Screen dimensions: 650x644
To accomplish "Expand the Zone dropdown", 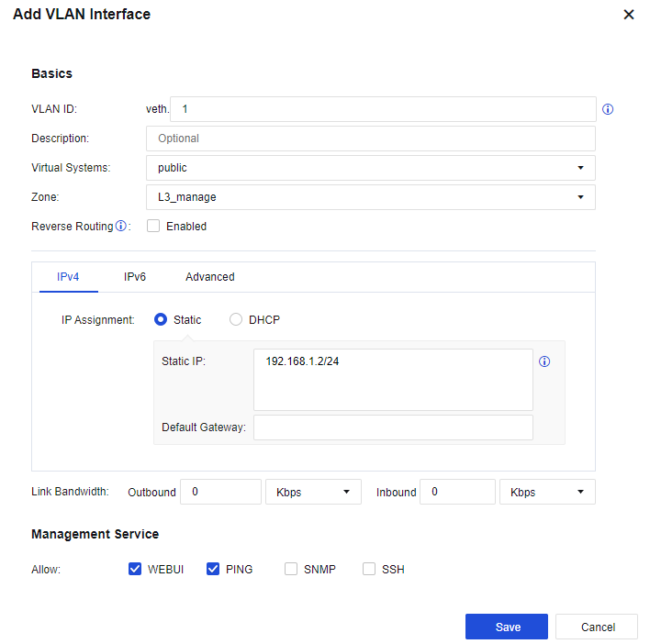I will (x=370, y=197).
